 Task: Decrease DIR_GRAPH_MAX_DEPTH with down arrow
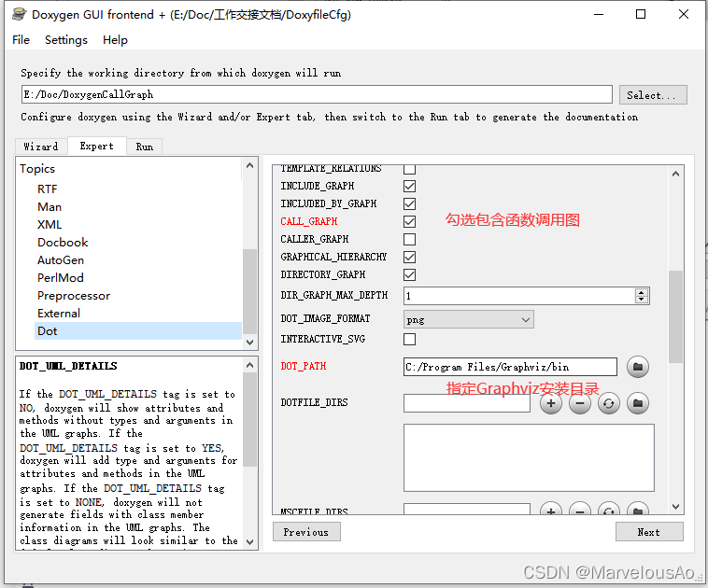[641, 300]
